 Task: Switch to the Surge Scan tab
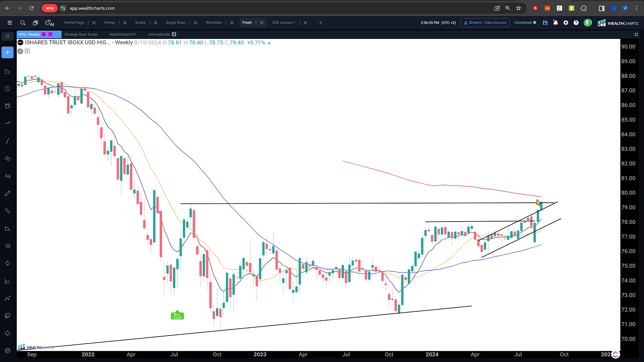[x=175, y=23]
